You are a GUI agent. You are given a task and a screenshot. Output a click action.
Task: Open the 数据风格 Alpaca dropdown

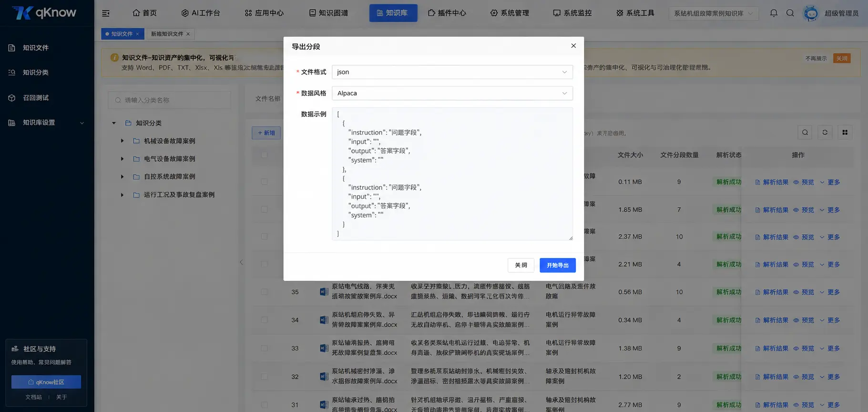tap(452, 93)
